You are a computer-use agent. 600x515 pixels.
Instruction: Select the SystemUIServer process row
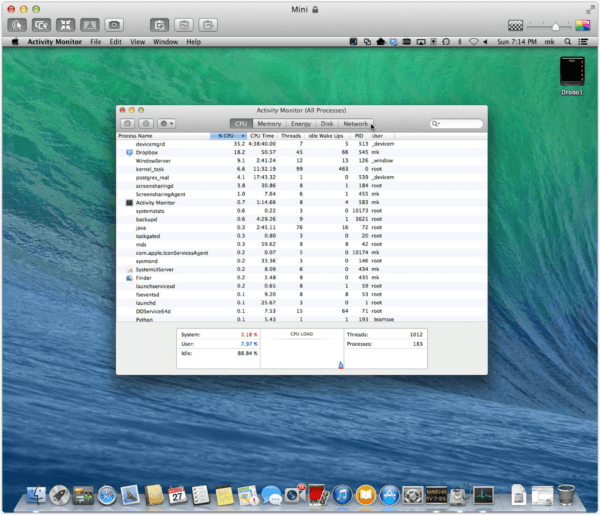pos(302,269)
